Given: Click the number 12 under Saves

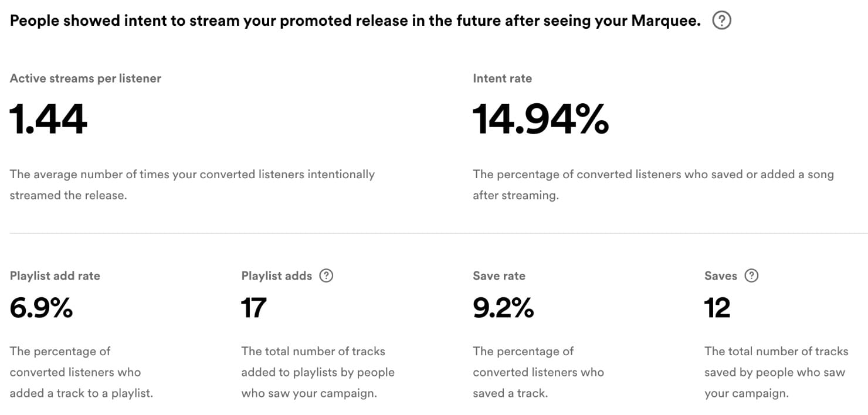Looking at the screenshot, I should point(717,308).
